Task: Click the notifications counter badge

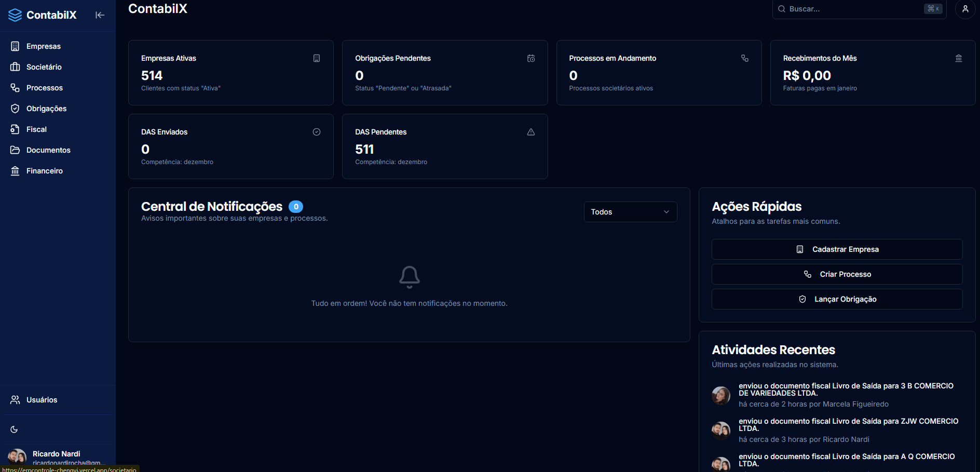Action: (295, 206)
